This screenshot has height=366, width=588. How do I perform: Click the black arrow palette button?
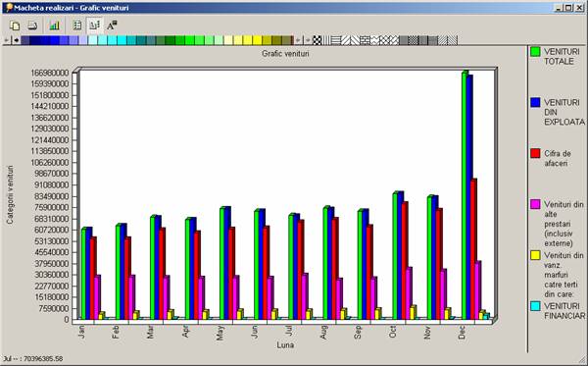coord(16,40)
